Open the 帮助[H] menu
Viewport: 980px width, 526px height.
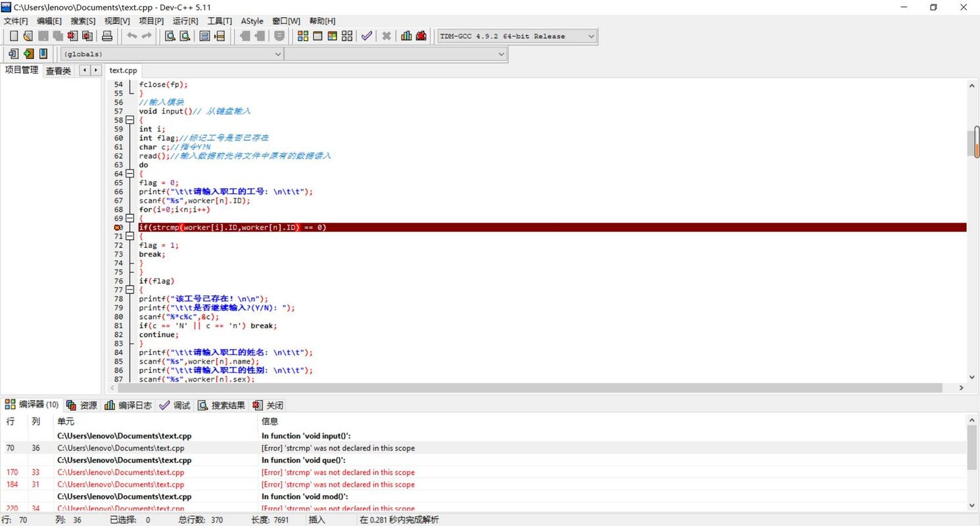[322, 21]
